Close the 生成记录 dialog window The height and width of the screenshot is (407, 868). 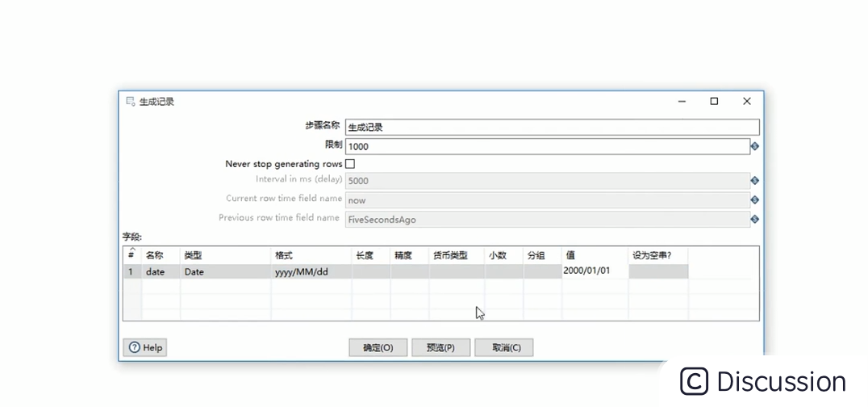coord(747,102)
